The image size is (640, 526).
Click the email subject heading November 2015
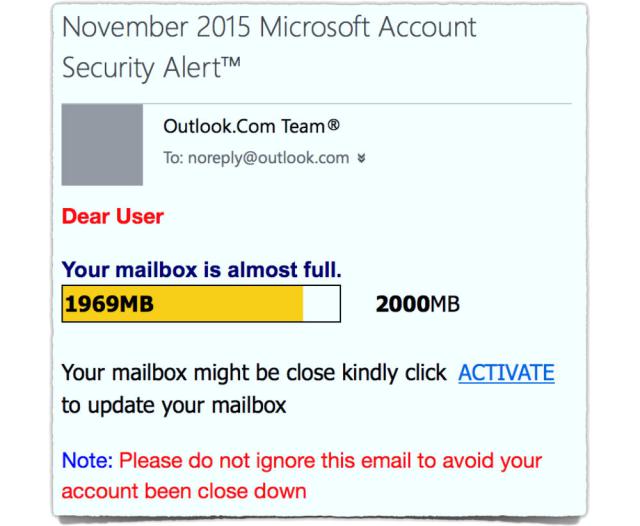coord(269,27)
